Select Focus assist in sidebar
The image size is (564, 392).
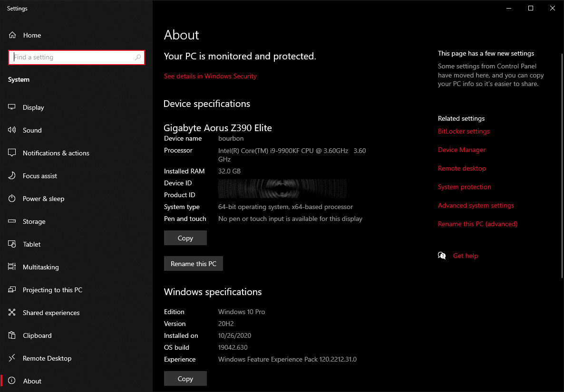(76, 176)
